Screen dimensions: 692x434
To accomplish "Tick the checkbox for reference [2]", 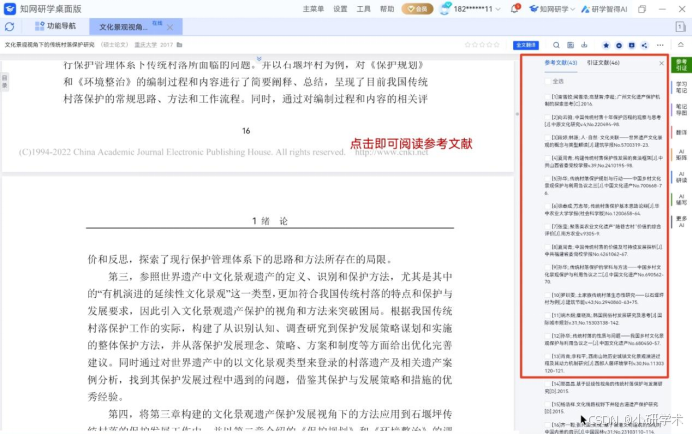I will [548, 117].
